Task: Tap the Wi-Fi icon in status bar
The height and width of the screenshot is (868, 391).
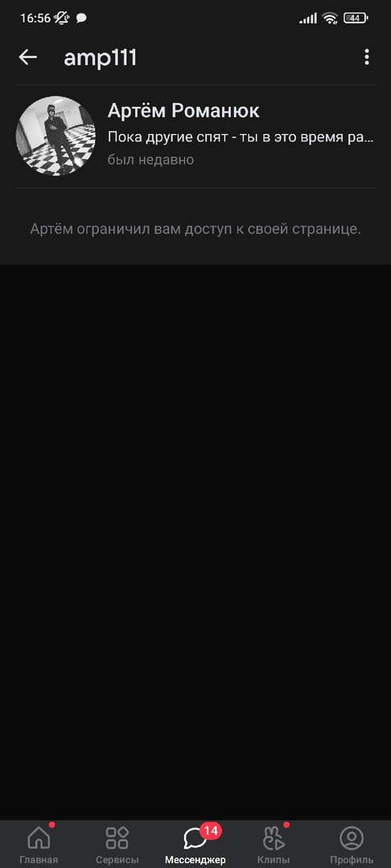Action: pos(330,18)
